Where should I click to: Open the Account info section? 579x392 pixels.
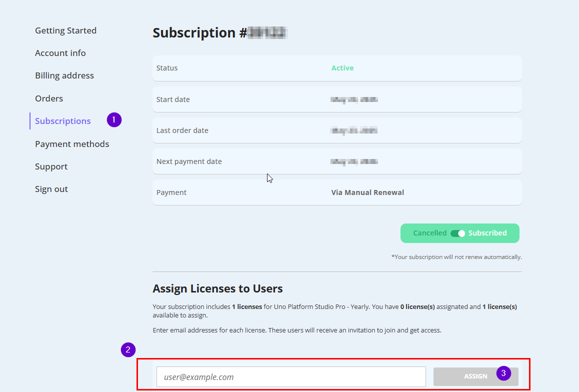60,53
